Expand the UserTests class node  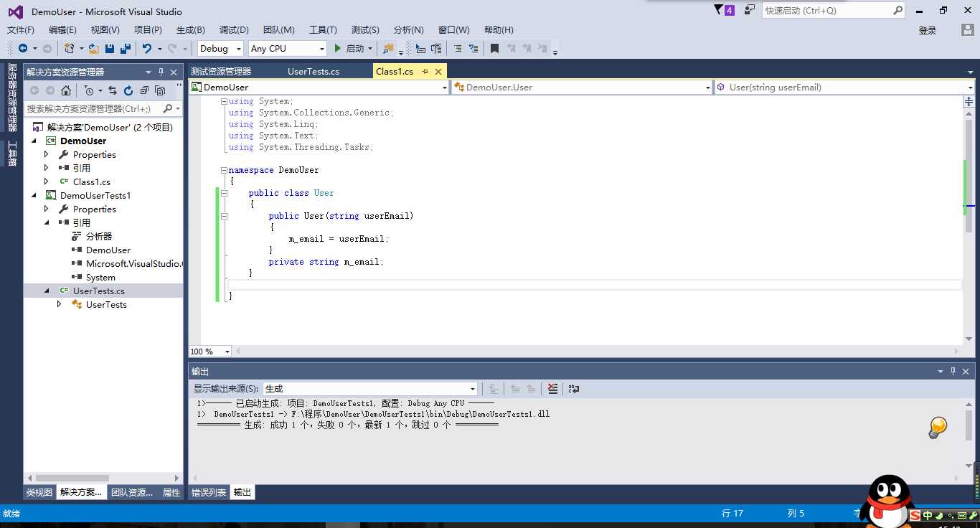click(x=60, y=304)
